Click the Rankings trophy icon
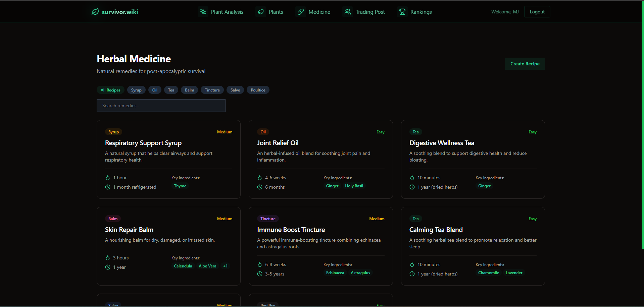 pyautogui.click(x=402, y=12)
